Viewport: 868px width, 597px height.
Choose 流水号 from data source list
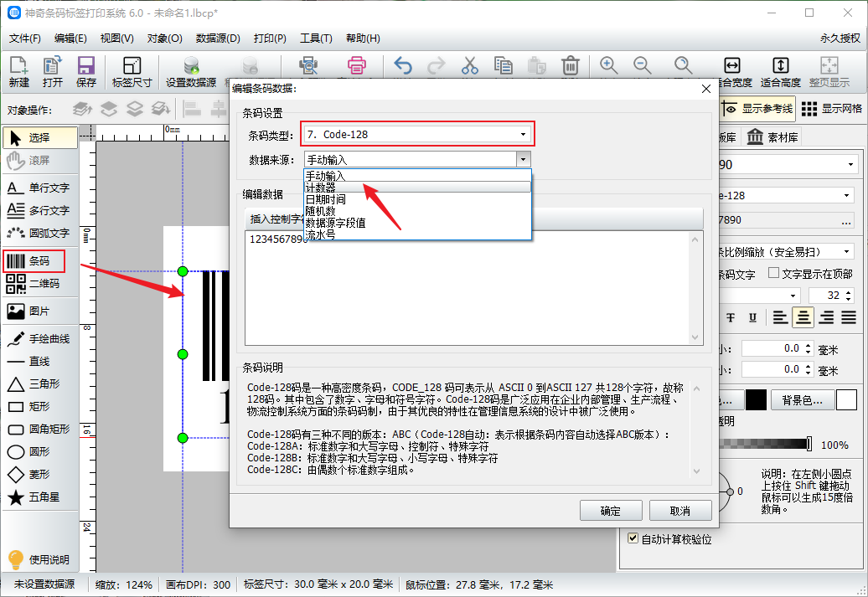(x=418, y=234)
